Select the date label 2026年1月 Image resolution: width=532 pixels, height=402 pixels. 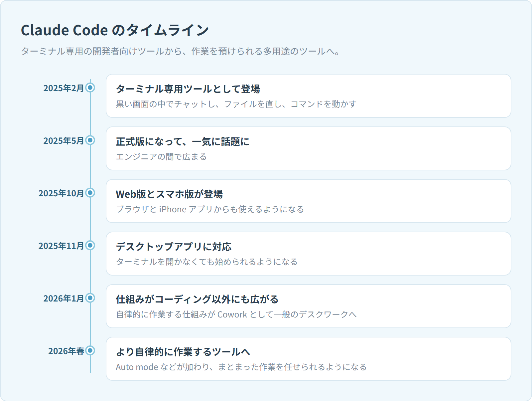pos(64,299)
